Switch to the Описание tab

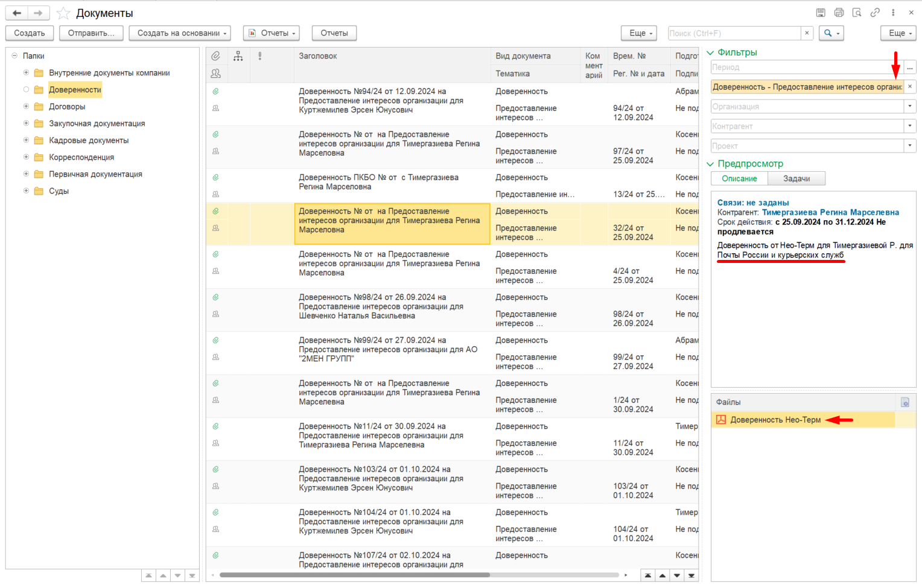(739, 179)
